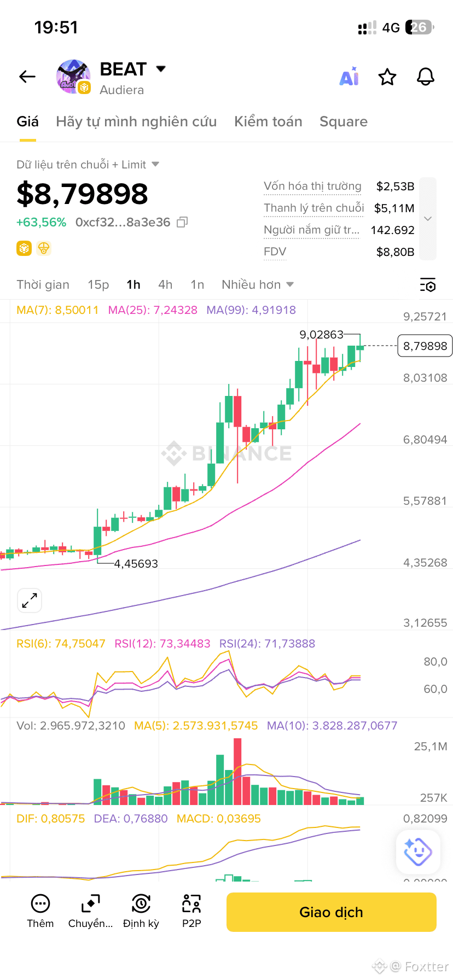Open the floating assistant robot icon
The image size is (453, 980).
(418, 851)
